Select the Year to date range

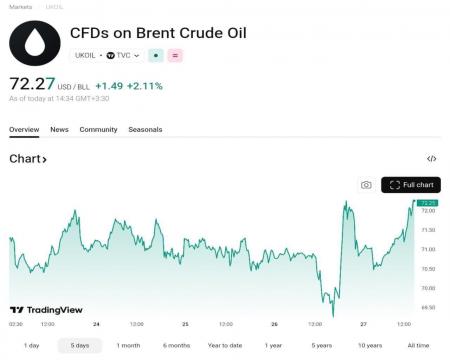pyautogui.click(x=225, y=346)
